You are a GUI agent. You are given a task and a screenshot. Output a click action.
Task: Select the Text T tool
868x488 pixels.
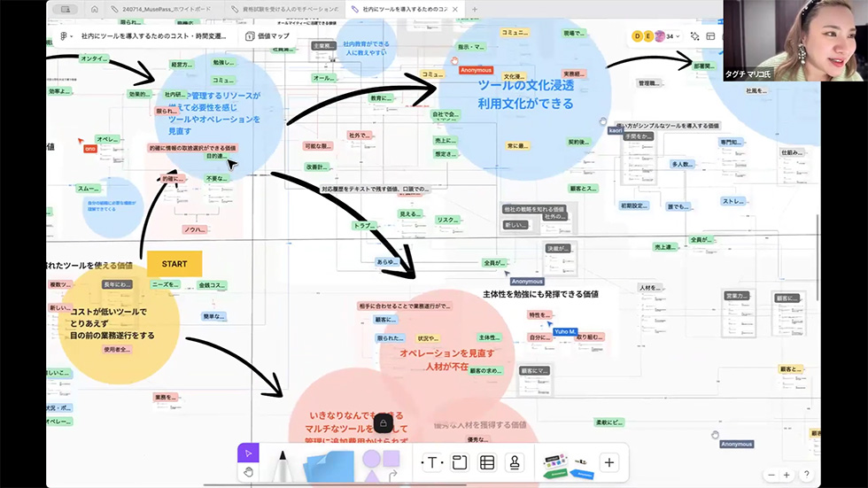click(x=432, y=462)
